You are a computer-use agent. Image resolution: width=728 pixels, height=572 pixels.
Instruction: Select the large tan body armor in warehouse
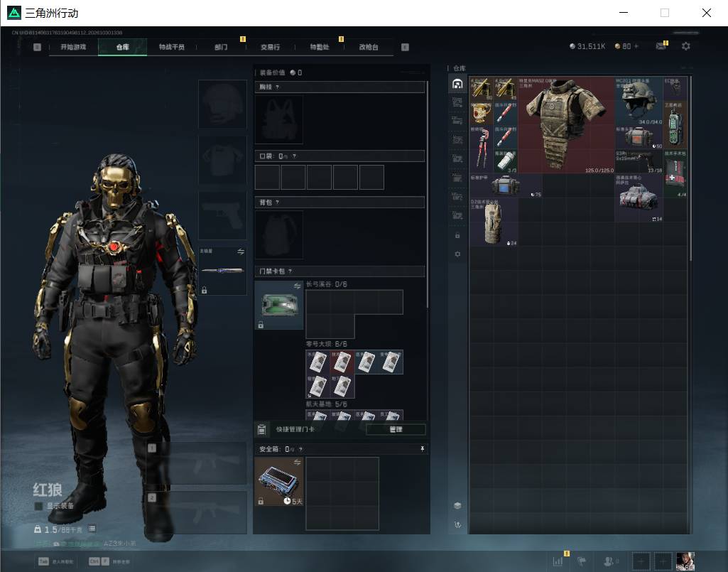pos(566,125)
